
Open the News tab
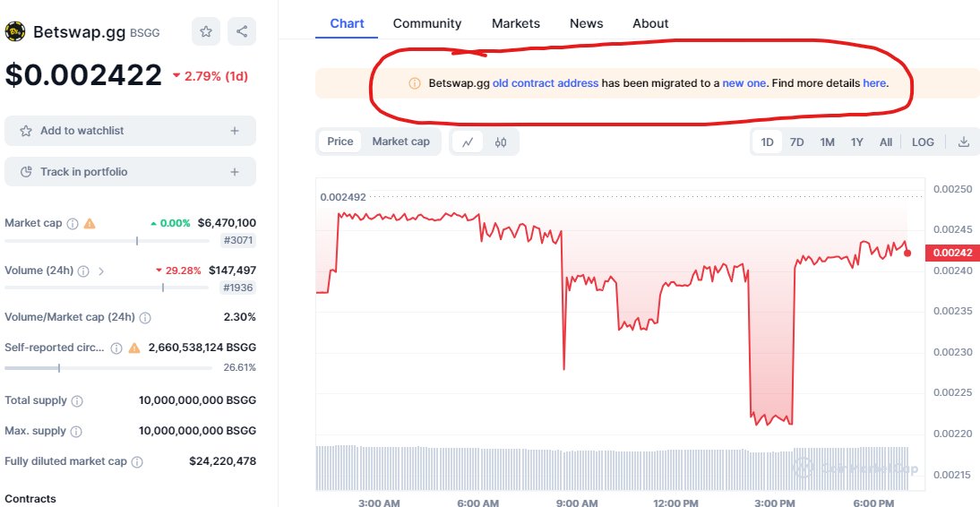[x=586, y=24]
